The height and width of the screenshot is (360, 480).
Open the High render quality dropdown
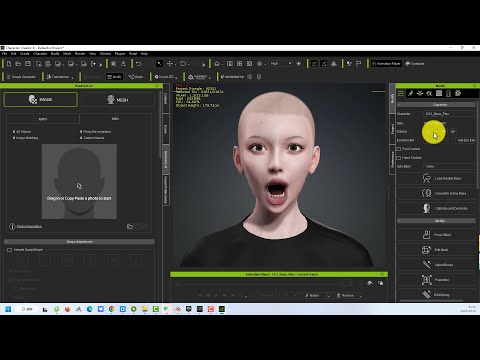pyautogui.click(x=281, y=63)
